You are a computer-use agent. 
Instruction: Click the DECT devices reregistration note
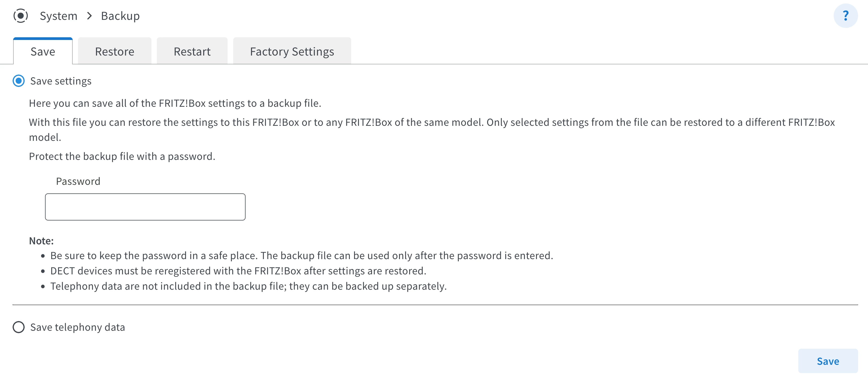point(238,271)
